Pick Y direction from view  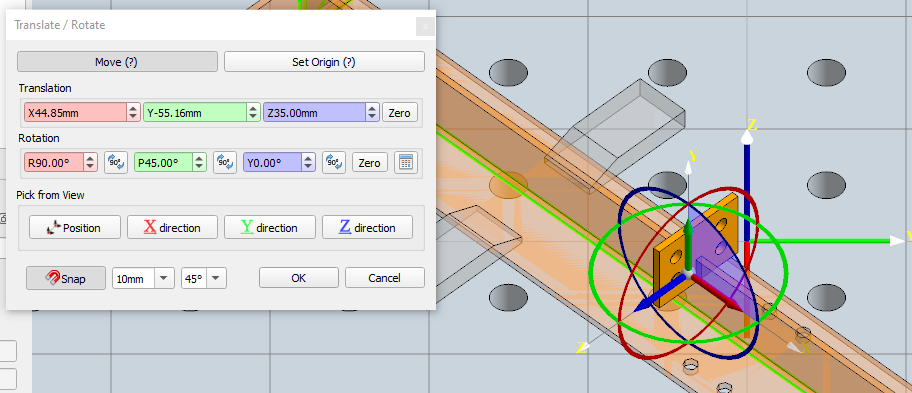270,228
